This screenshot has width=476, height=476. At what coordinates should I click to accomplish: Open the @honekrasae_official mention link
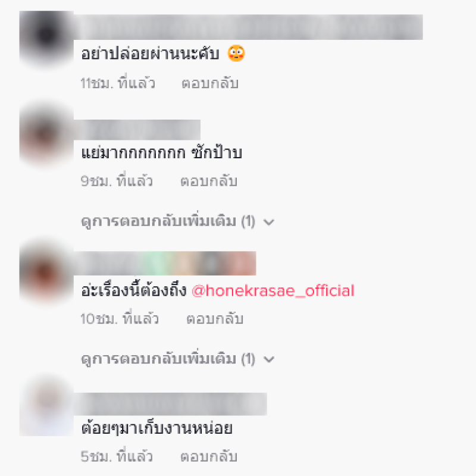tap(273, 290)
